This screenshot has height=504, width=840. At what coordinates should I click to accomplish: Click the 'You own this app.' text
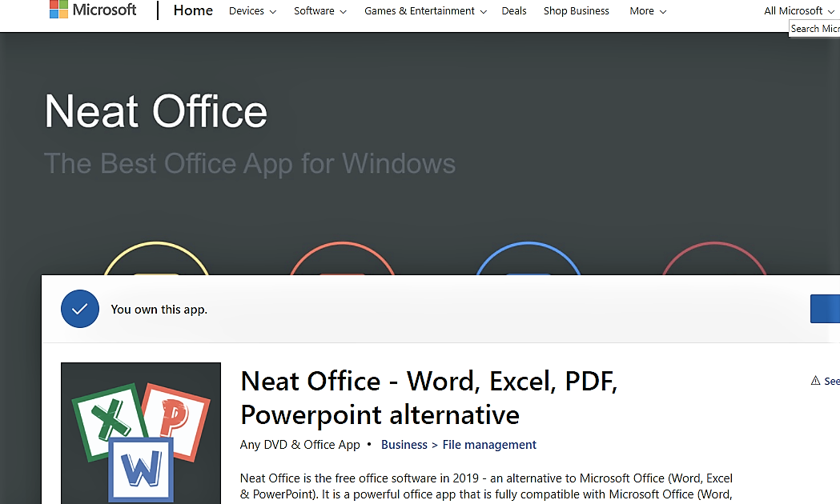(x=159, y=310)
